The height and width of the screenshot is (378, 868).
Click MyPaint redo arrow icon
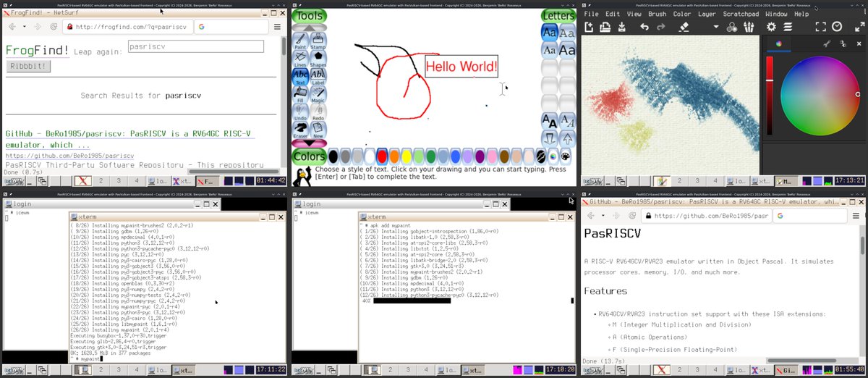pyautogui.click(x=661, y=27)
